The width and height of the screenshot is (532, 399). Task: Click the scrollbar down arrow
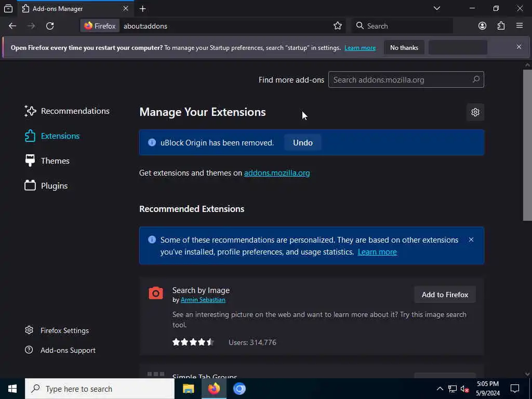[x=527, y=374]
